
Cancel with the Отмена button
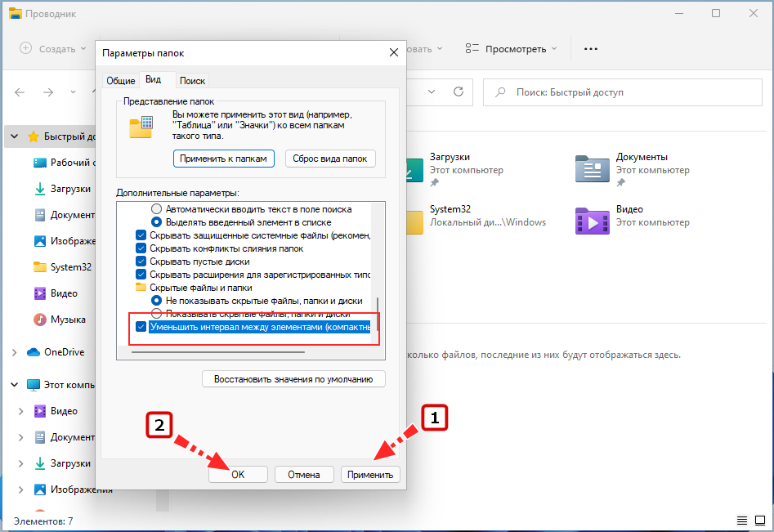[x=304, y=474]
